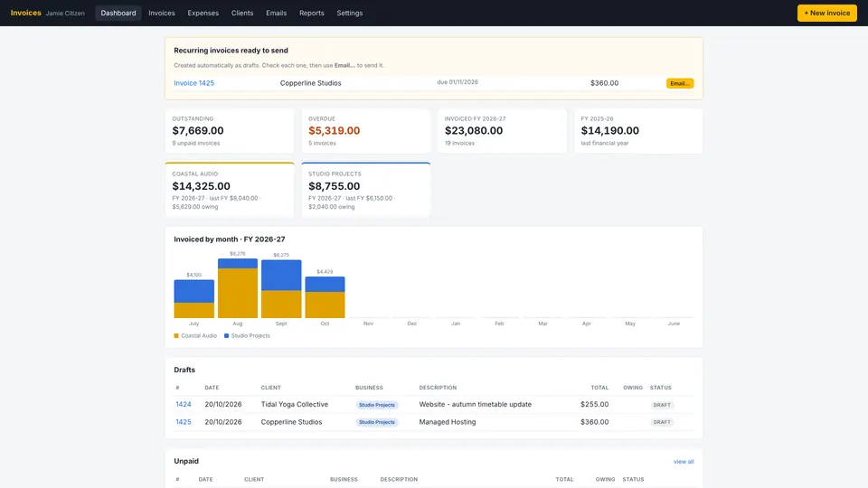Switch to the Clients nav tab

click(242, 13)
